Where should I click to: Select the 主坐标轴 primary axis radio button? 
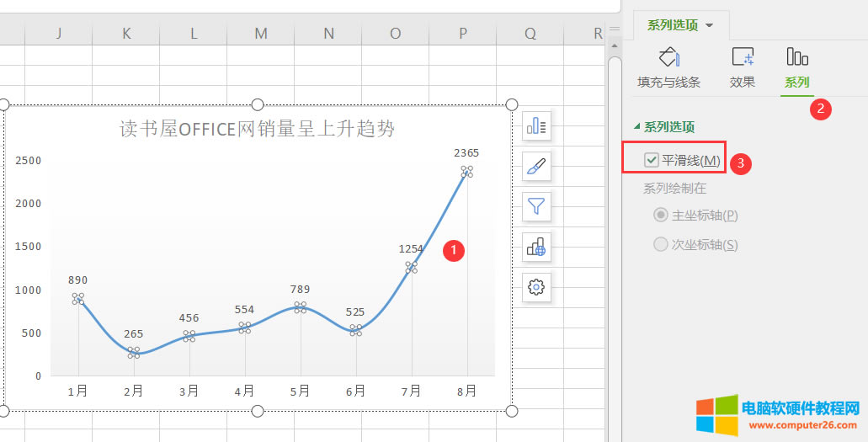pos(661,216)
